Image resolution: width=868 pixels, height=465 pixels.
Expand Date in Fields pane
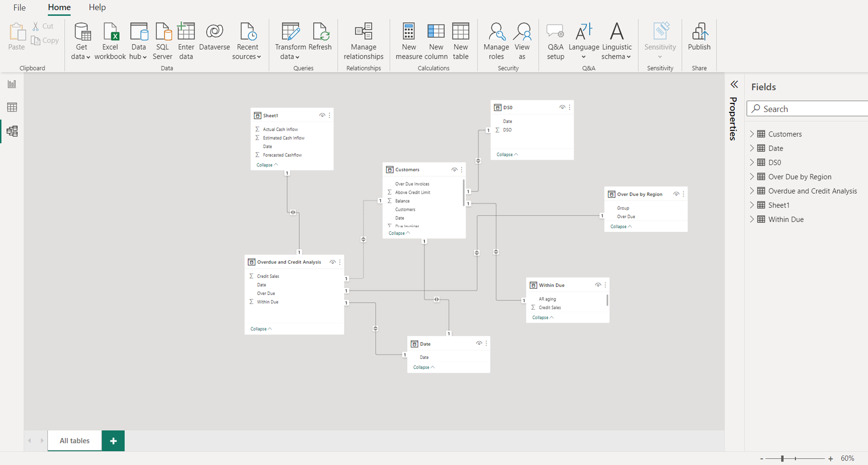(x=752, y=148)
